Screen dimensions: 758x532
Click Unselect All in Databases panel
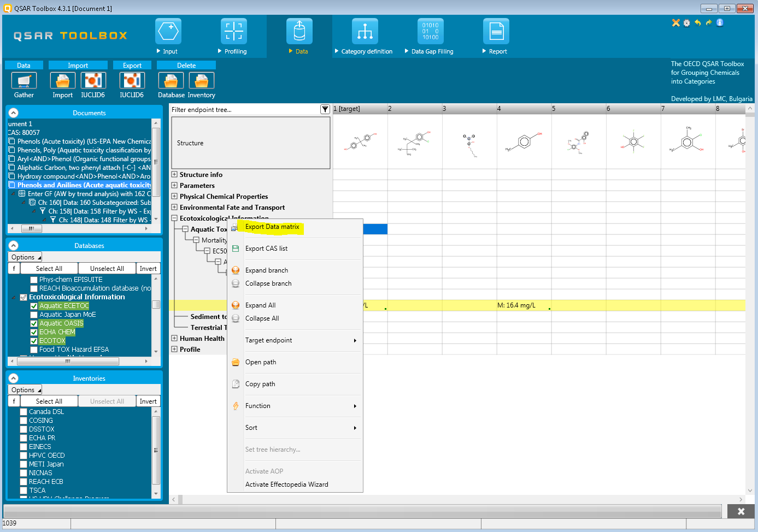pyautogui.click(x=107, y=269)
